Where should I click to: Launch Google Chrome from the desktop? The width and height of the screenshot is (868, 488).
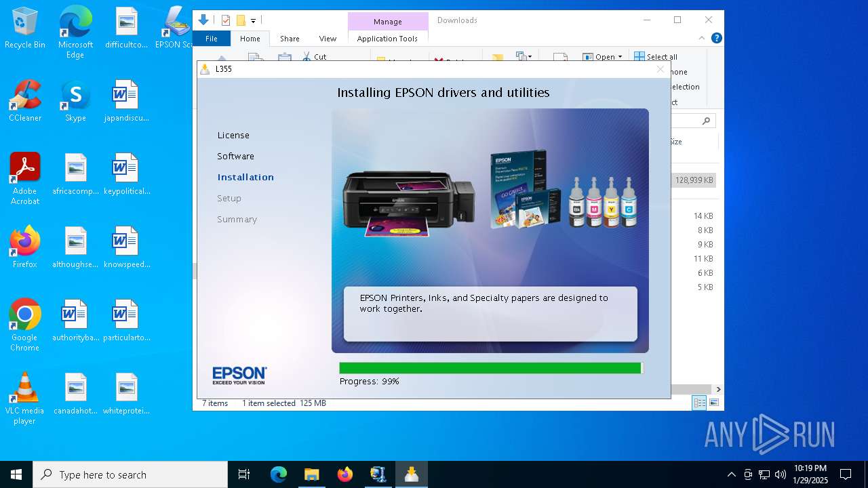coord(25,325)
